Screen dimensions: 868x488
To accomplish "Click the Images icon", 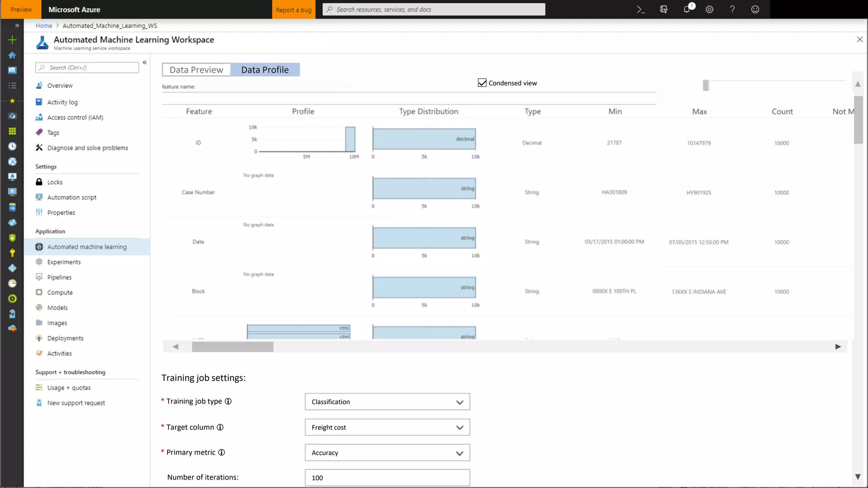I will pos(39,323).
